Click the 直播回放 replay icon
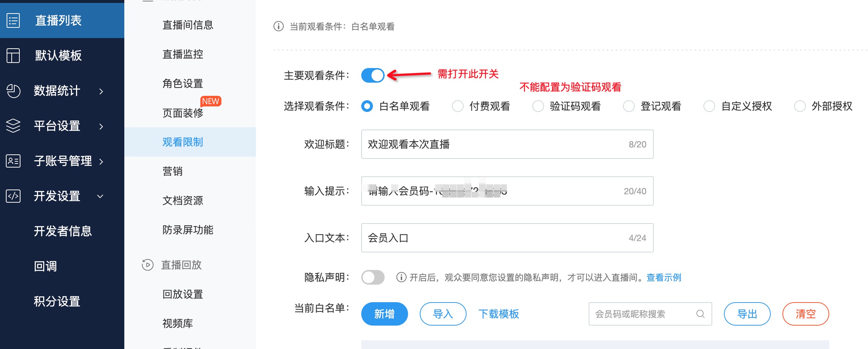The height and width of the screenshot is (349, 868). pyautogui.click(x=148, y=265)
